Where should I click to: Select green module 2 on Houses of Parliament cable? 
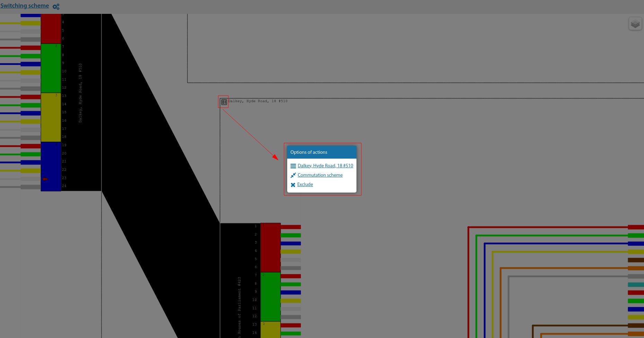pyautogui.click(x=270, y=297)
